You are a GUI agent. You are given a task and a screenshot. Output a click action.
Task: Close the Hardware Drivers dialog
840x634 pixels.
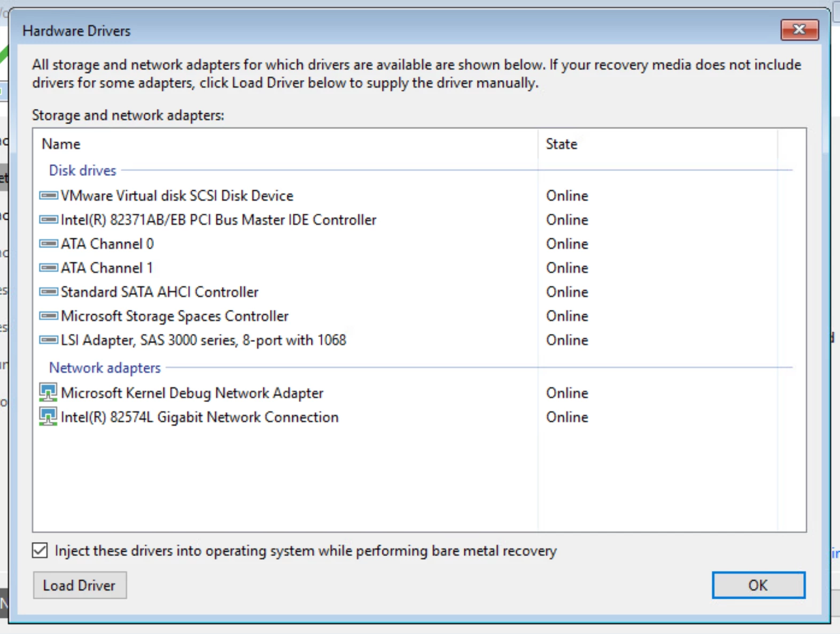799,30
